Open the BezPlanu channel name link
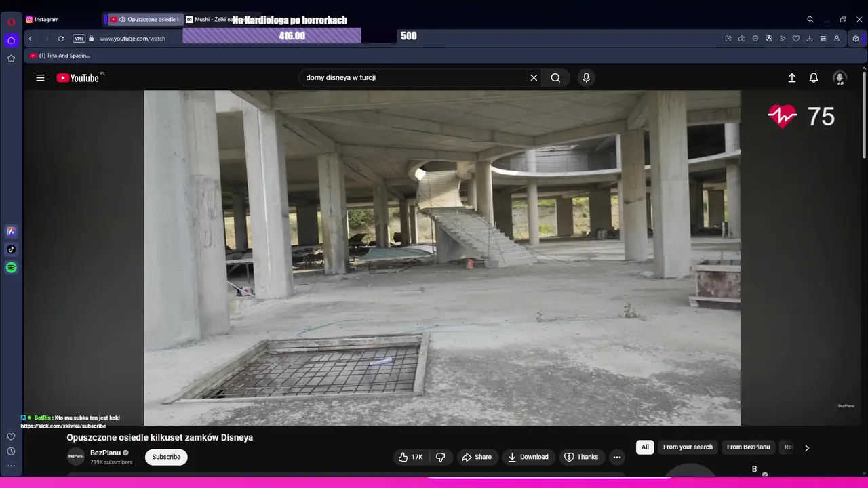 (105, 453)
